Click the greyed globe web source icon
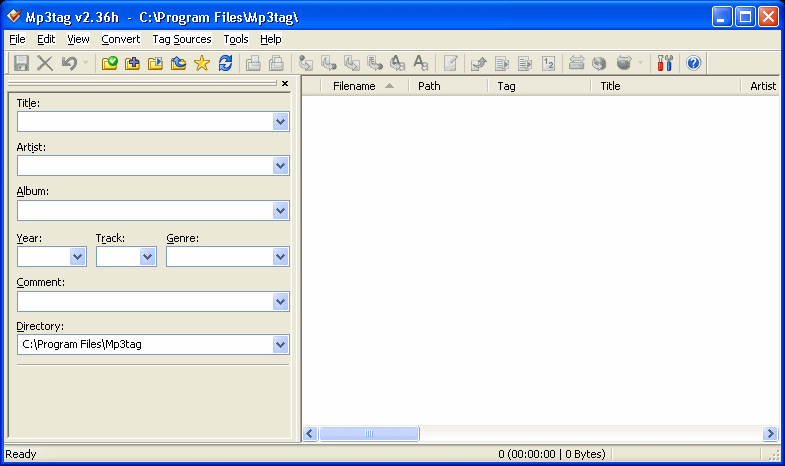 click(599, 63)
